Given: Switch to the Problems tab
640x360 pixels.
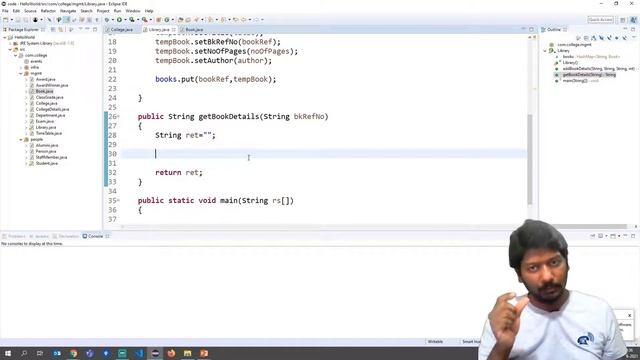Looking at the screenshot, I should click(x=15, y=236).
